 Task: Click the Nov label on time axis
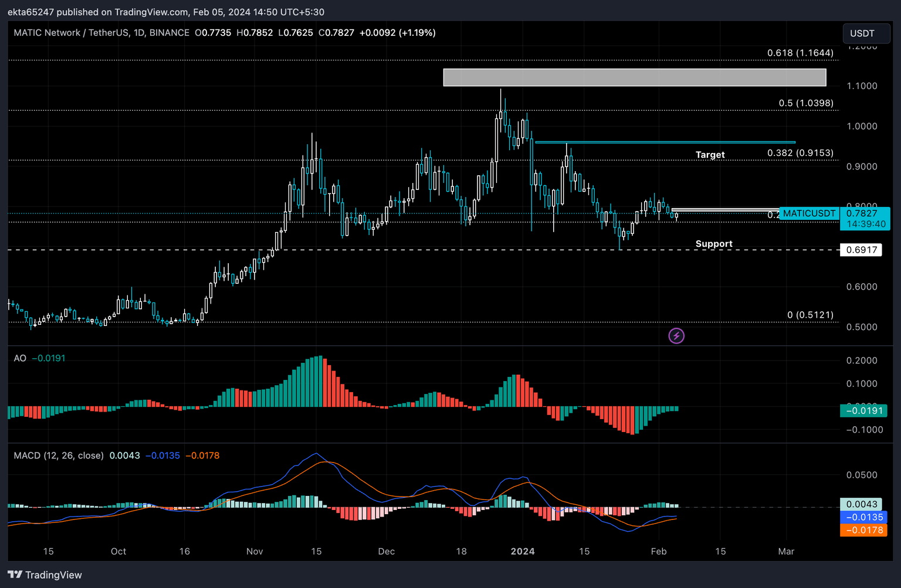tap(255, 551)
